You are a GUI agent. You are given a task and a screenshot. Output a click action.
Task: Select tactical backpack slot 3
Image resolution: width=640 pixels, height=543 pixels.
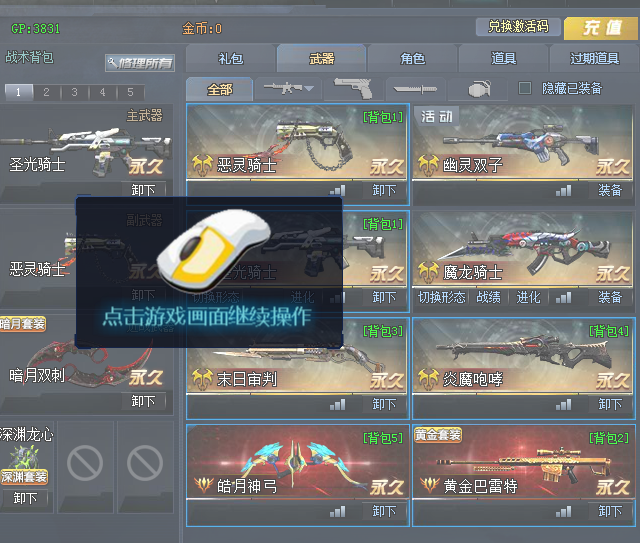coord(74,92)
